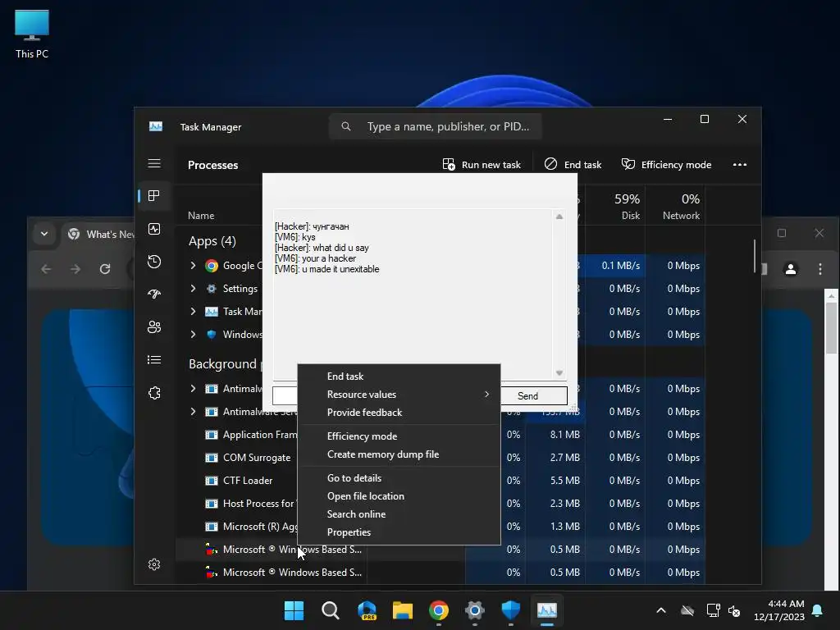Expand first Antimalware background process
Viewport: 840px width, 630px height.
[x=193, y=389]
